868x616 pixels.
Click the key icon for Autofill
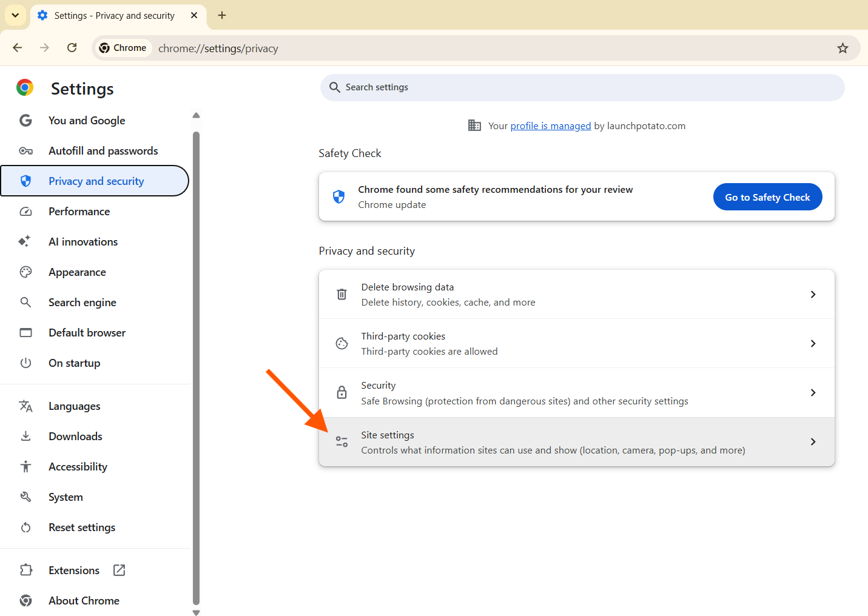pos(25,151)
